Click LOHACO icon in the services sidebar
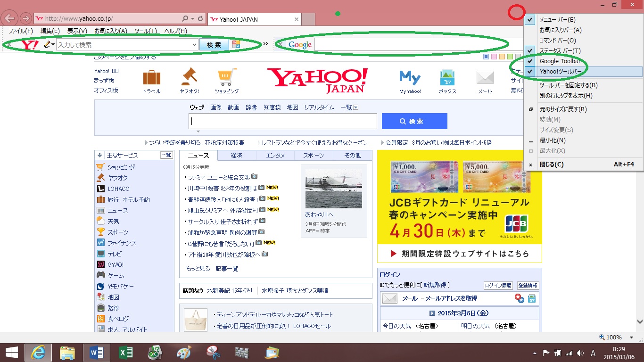644x362 pixels. click(x=100, y=189)
